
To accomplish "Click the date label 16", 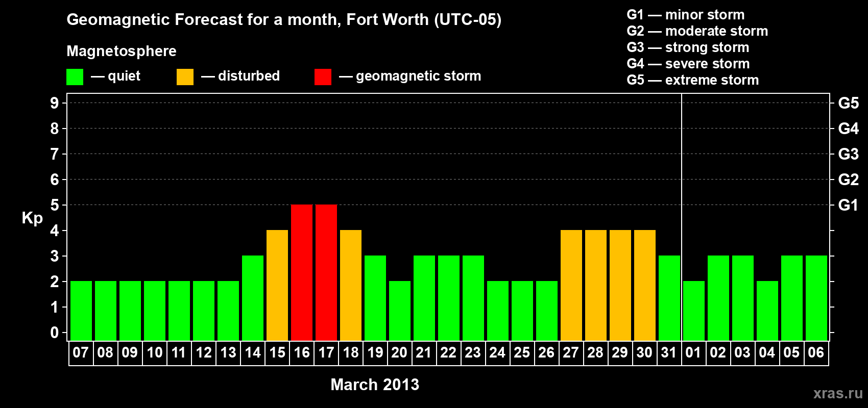I will click(x=302, y=352).
